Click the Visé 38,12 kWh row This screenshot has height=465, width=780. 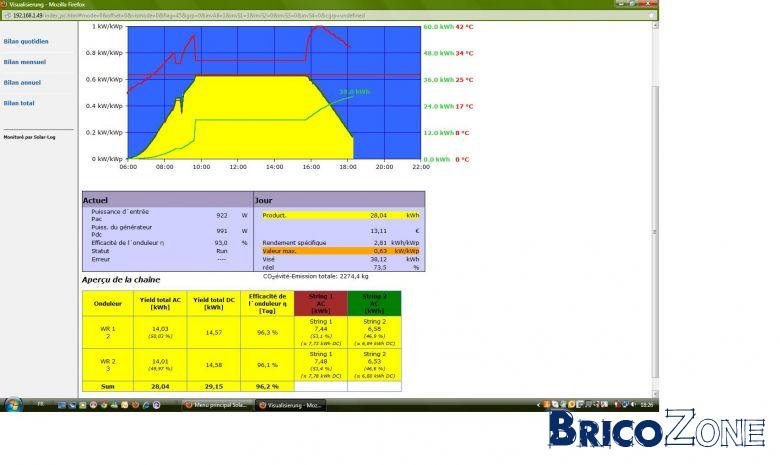pos(341,259)
